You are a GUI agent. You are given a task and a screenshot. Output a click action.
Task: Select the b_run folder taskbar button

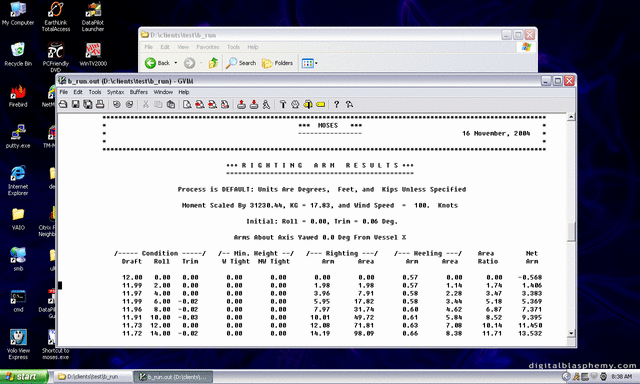[x=92, y=377]
